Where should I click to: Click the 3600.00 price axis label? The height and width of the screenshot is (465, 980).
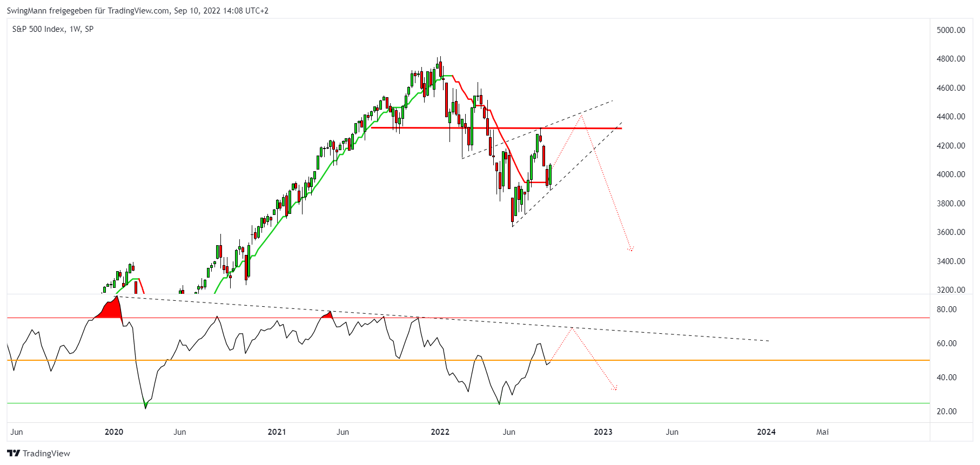[x=951, y=232]
